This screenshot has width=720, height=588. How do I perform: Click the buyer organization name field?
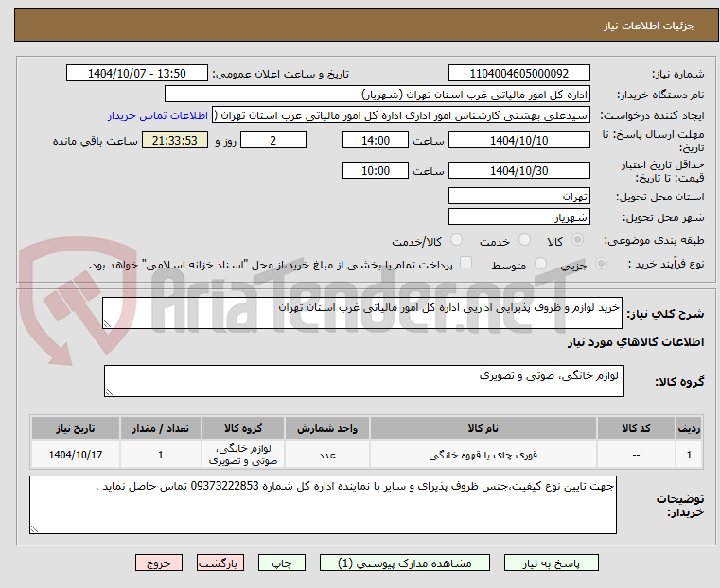pos(377,94)
